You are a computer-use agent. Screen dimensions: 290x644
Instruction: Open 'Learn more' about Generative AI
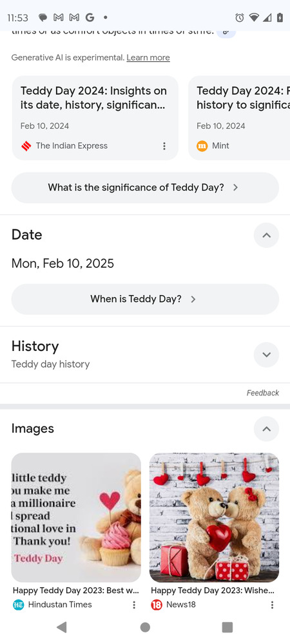[x=148, y=57]
